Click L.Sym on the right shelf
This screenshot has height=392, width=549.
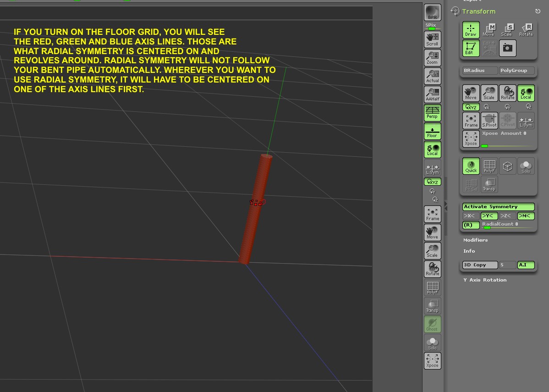pos(433,168)
